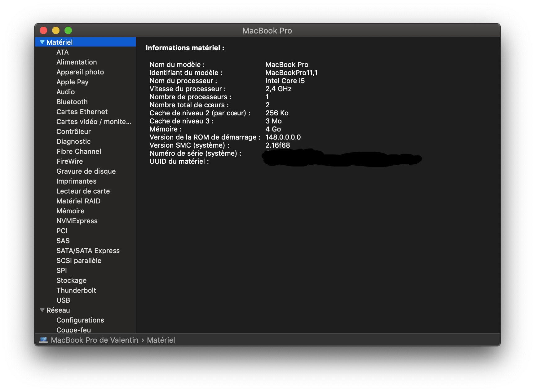Select SCSI parallèle in the sidebar
This screenshot has height=392, width=535.
coord(79,261)
